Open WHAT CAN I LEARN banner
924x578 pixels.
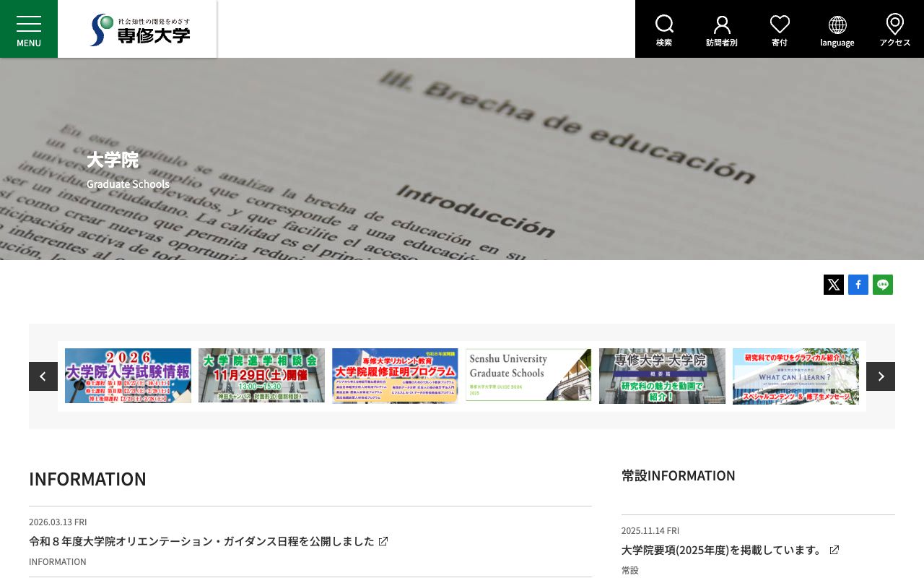(x=796, y=376)
